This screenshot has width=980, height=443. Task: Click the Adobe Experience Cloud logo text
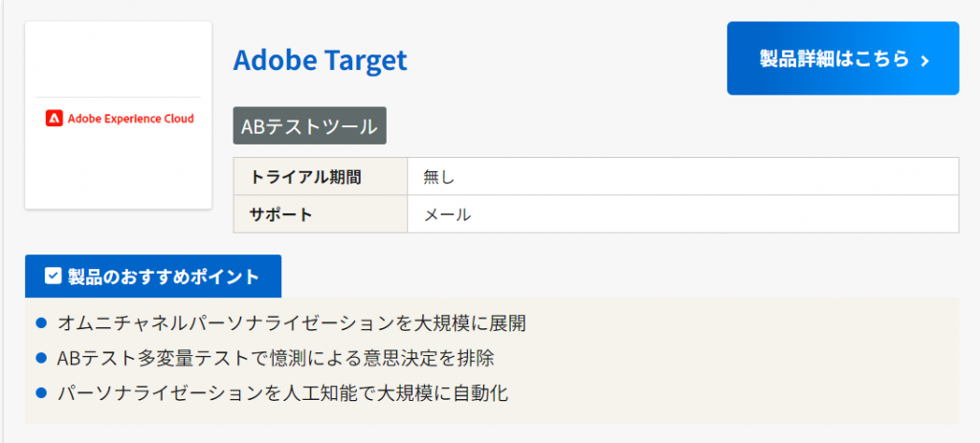pyautogui.click(x=130, y=119)
